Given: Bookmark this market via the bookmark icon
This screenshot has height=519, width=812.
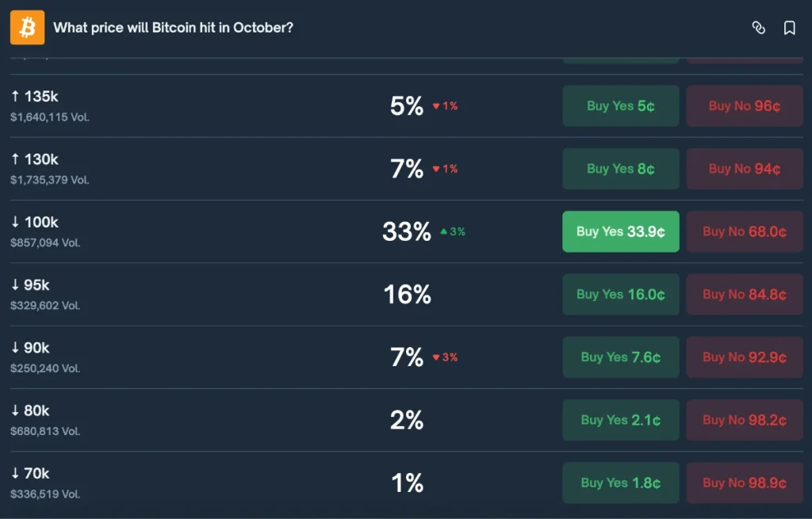Looking at the screenshot, I should click(x=787, y=27).
